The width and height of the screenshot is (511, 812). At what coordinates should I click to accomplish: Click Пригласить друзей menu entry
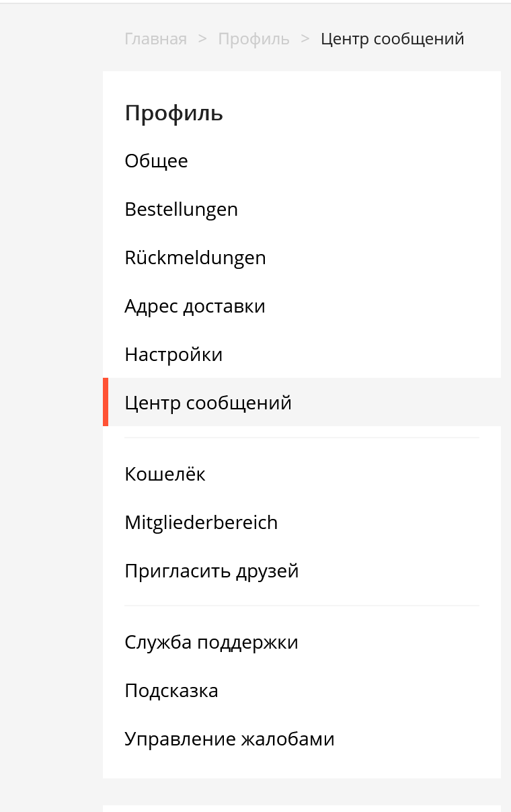point(211,571)
